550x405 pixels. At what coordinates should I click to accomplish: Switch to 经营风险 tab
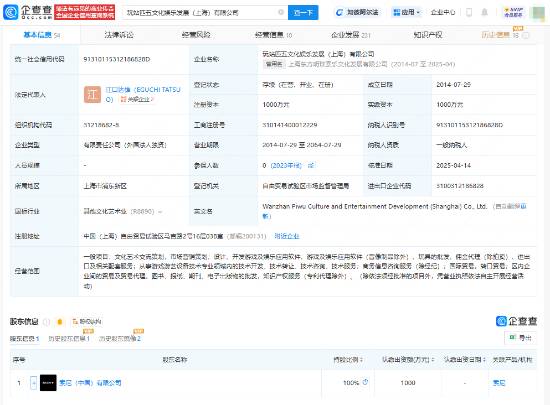click(196, 35)
